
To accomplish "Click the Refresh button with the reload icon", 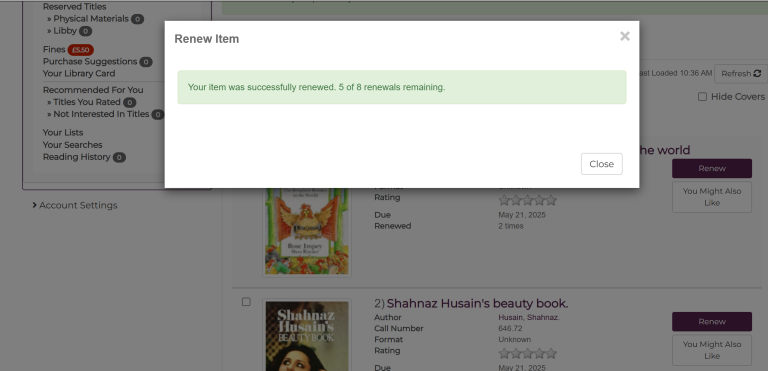I will 741,74.
